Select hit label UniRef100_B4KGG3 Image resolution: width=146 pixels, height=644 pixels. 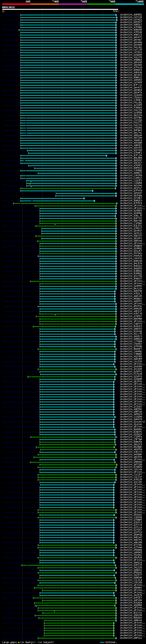[x=131, y=266]
